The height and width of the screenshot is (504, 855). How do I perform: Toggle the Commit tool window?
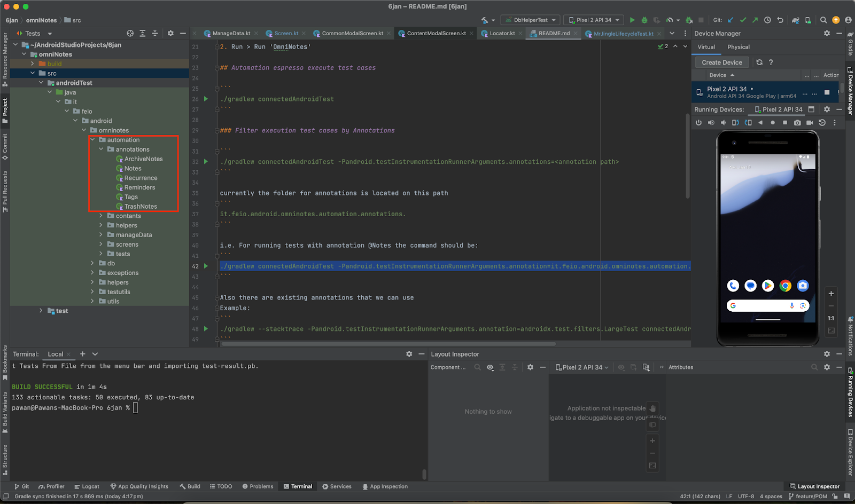pyautogui.click(x=5, y=147)
